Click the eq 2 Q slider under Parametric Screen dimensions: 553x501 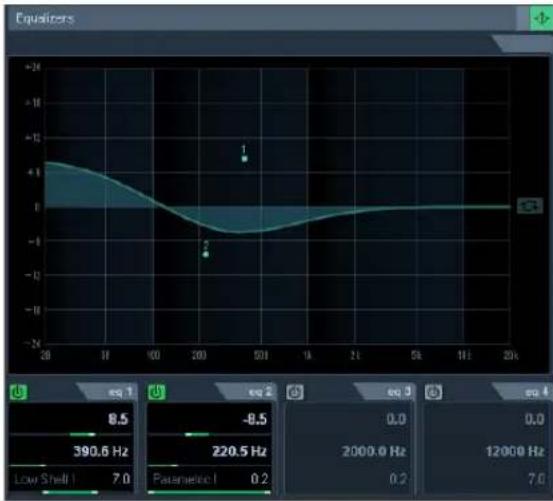coord(209,492)
